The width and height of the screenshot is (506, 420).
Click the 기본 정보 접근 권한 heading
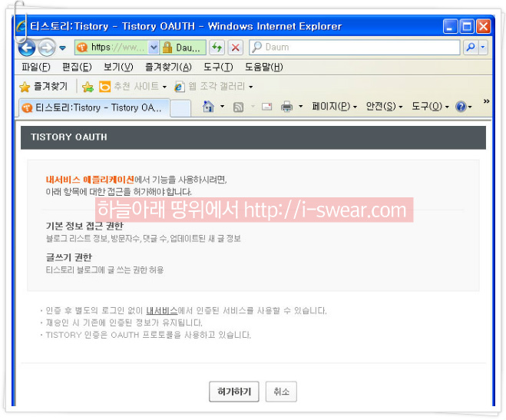pos(84,226)
